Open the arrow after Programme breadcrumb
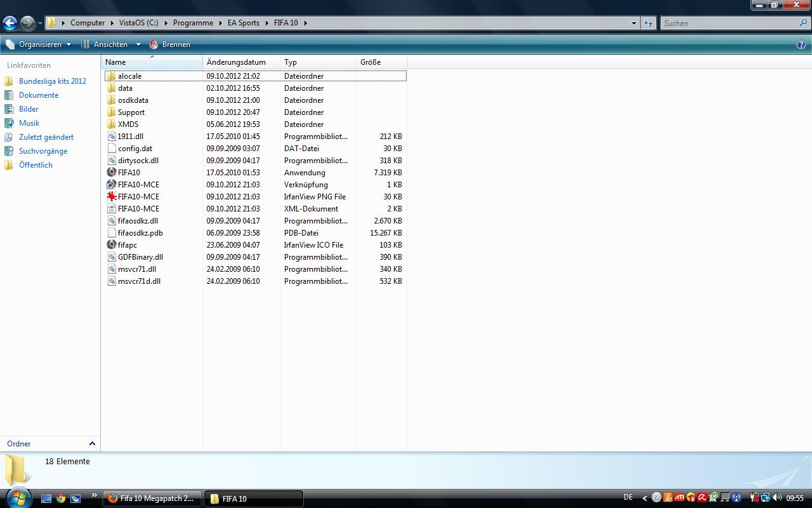Viewport: 812px width, 508px height. (221, 23)
